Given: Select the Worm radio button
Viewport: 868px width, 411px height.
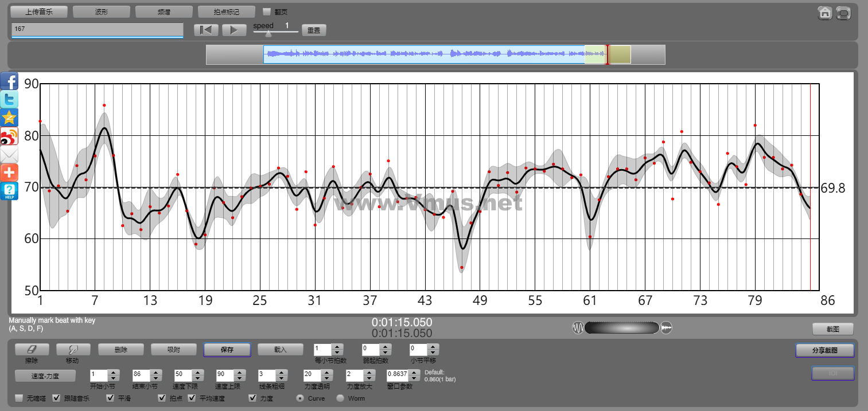Looking at the screenshot, I should (x=340, y=398).
